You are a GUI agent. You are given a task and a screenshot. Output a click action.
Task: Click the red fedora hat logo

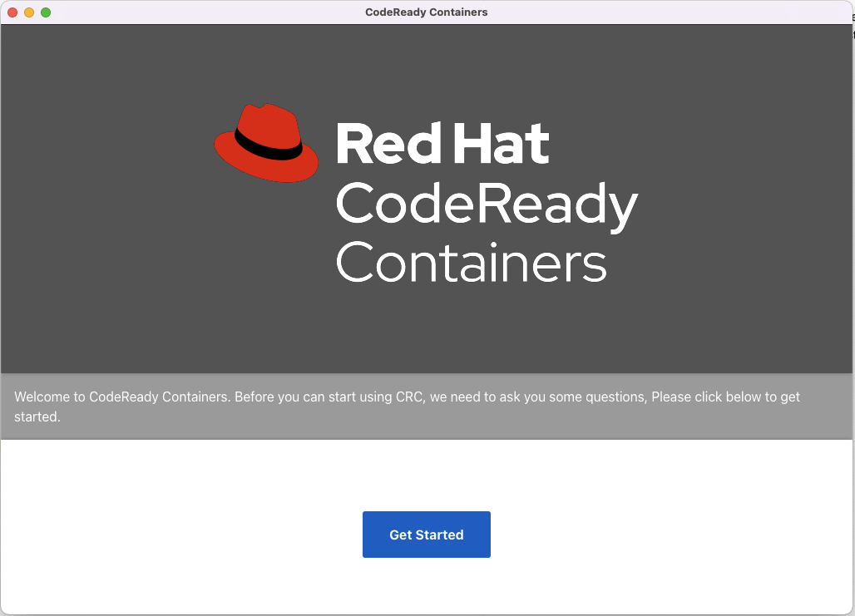coord(266,143)
